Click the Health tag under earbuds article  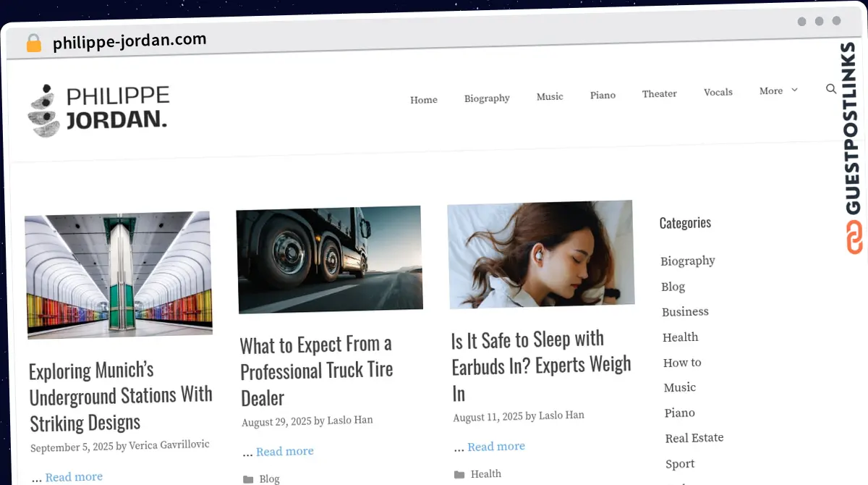[485, 474]
